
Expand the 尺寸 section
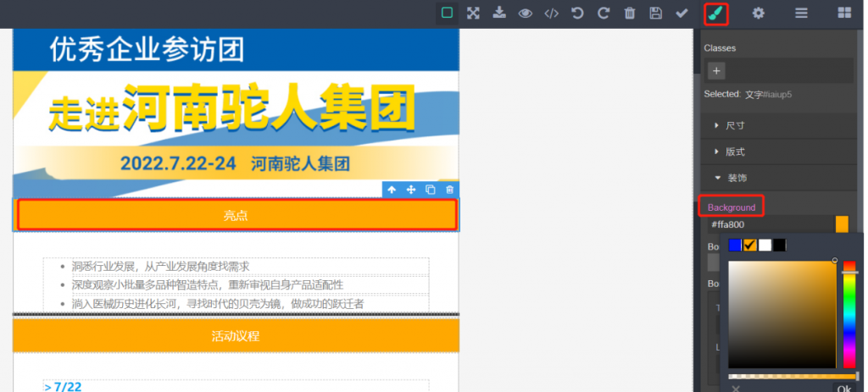778,125
